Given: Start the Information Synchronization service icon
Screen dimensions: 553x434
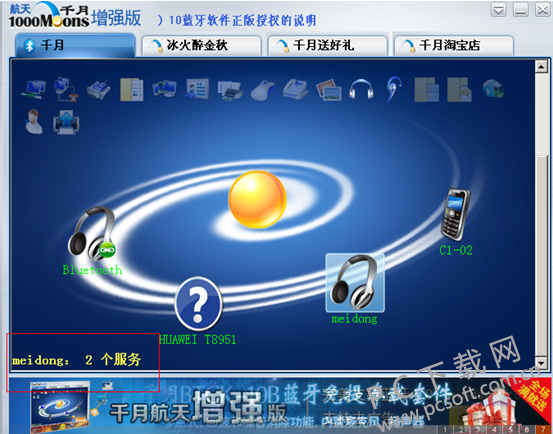Looking at the screenshot, I should tap(164, 89).
